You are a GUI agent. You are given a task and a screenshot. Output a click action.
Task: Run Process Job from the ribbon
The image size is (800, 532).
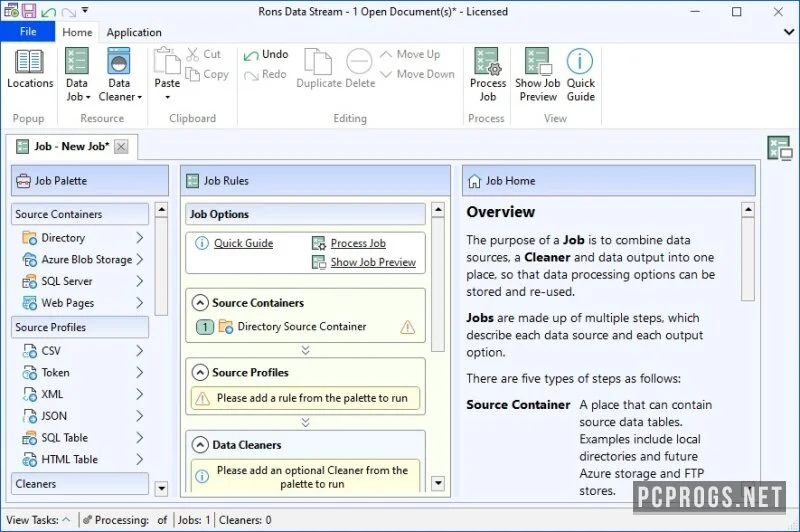click(487, 75)
